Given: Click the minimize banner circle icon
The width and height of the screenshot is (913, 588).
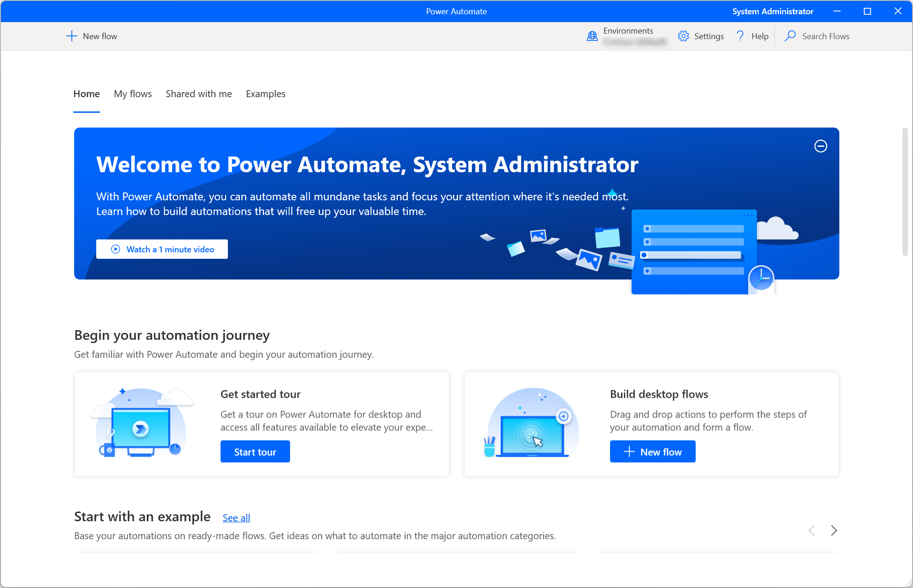Looking at the screenshot, I should click(x=820, y=146).
